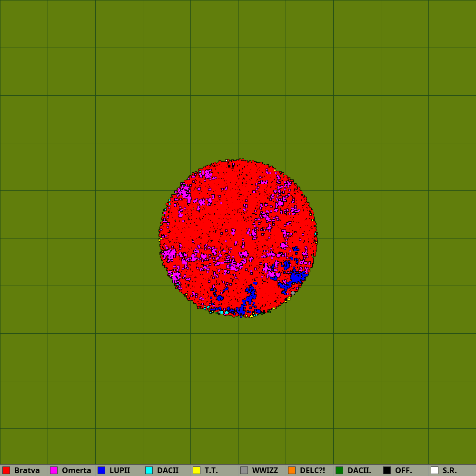Select the T.T. label in legend
The image size is (476, 476).
tap(211, 470)
